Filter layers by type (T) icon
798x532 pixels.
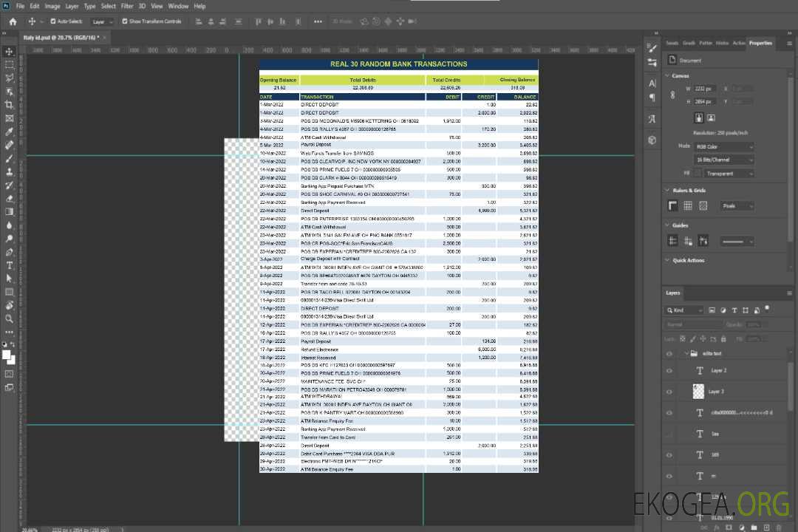pos(734,310)
